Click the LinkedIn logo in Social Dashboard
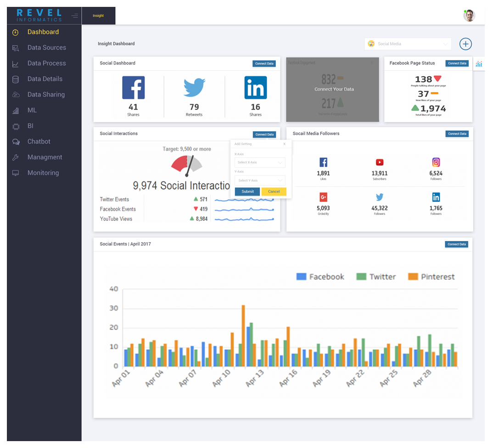This screenshot has height=448, width=492. [256, 88]
